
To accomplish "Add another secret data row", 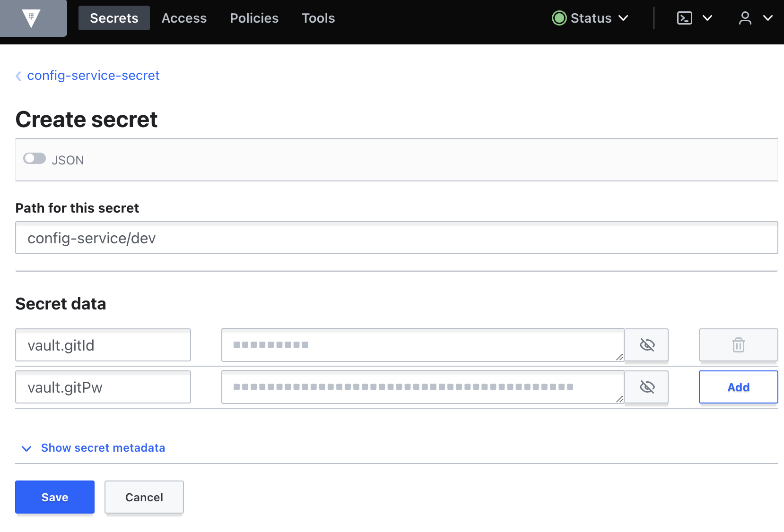I will pos(738,387).
